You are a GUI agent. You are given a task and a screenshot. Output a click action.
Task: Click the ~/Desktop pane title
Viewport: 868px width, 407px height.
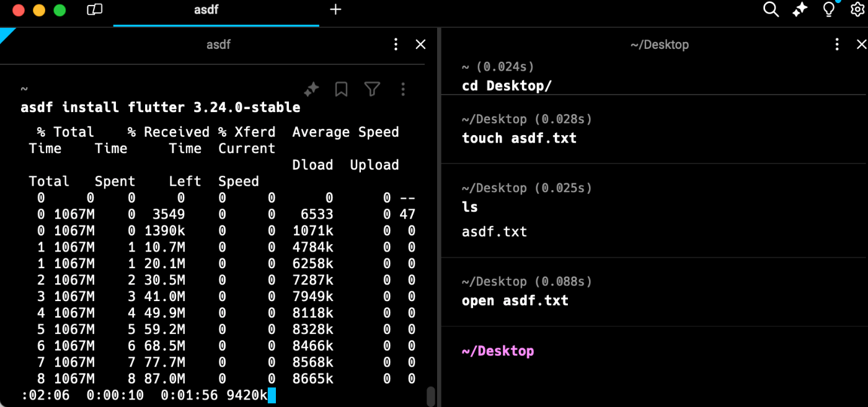pos(660,45)
